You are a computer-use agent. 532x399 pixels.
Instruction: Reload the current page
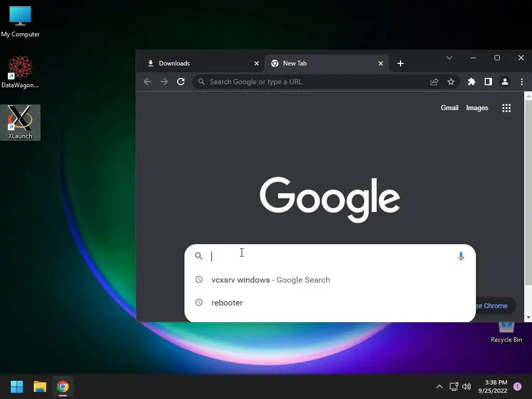(x=181, y=82)
